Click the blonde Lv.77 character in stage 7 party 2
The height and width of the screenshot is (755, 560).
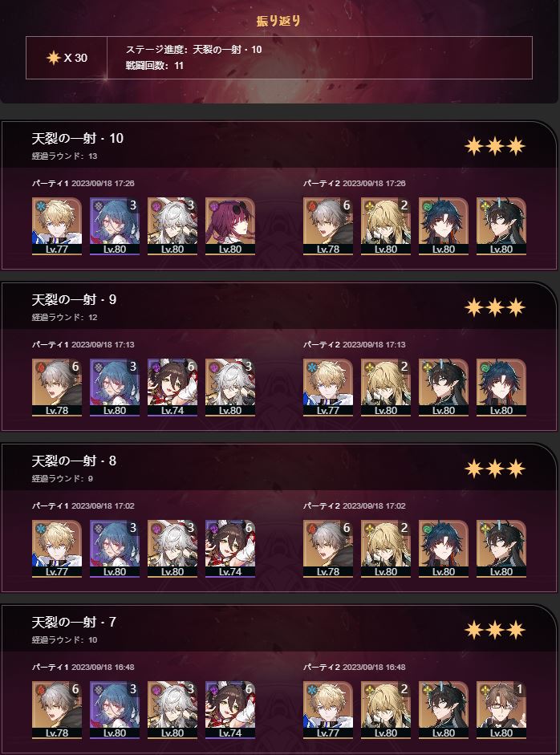327,710
